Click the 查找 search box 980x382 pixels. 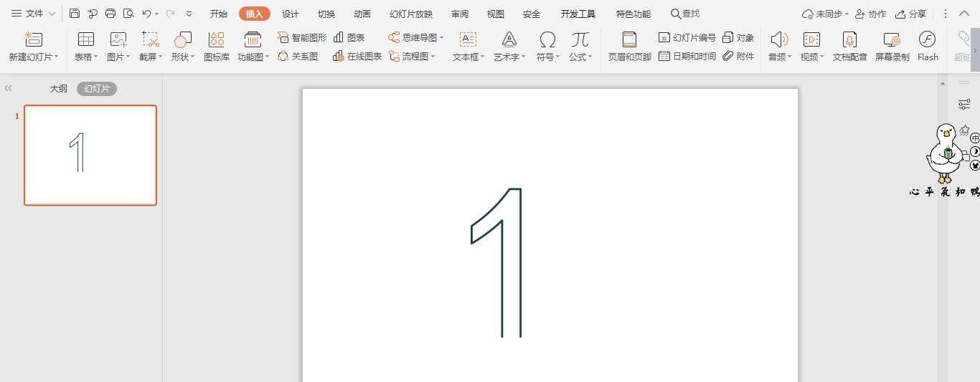coord(685,14)
